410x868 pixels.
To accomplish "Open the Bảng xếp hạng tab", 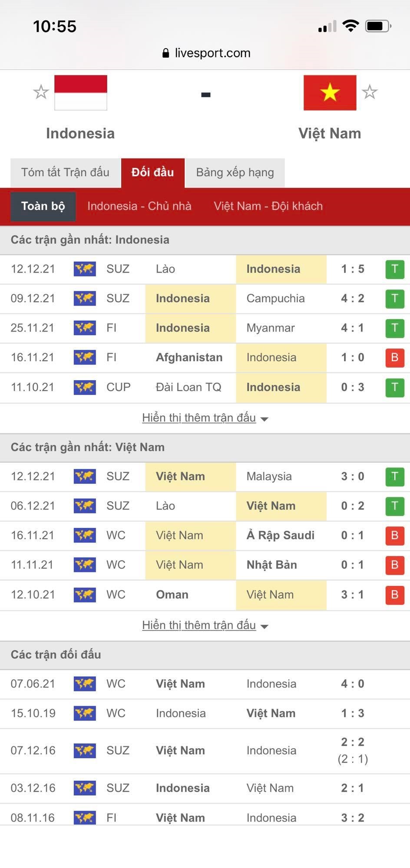I will pyautogui.click(x=235, y=172).
